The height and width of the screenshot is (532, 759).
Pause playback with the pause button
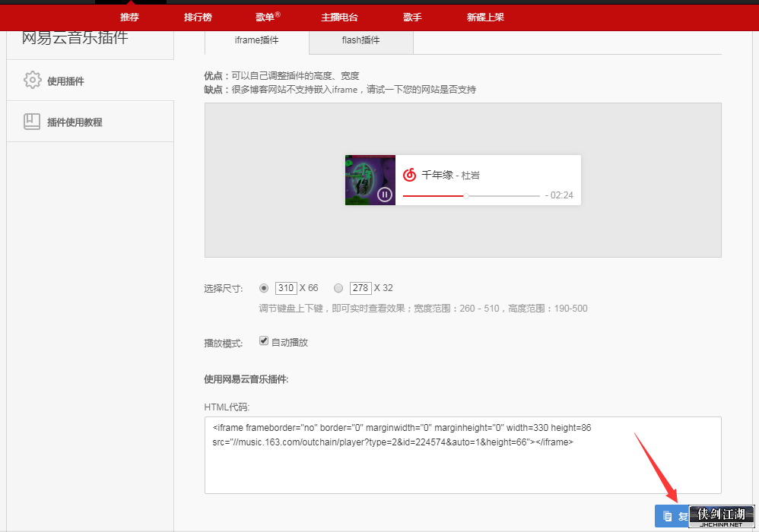(x=385, y=195)
